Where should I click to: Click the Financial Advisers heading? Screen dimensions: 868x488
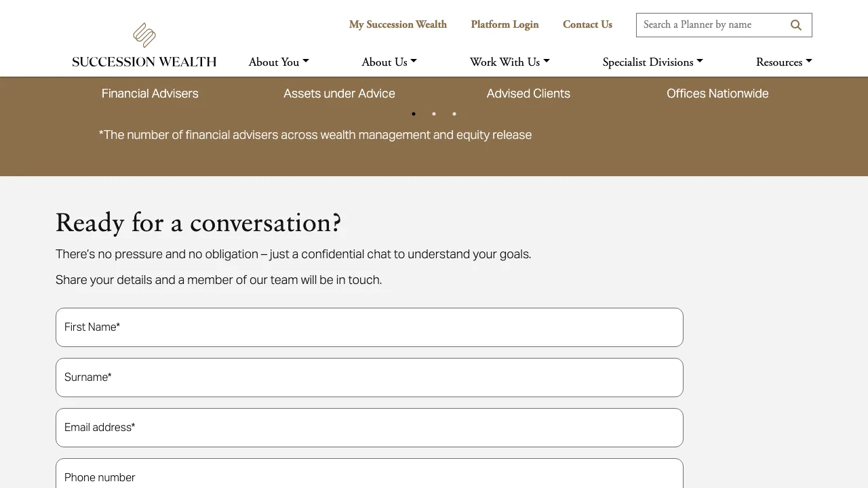pos(150,94)
